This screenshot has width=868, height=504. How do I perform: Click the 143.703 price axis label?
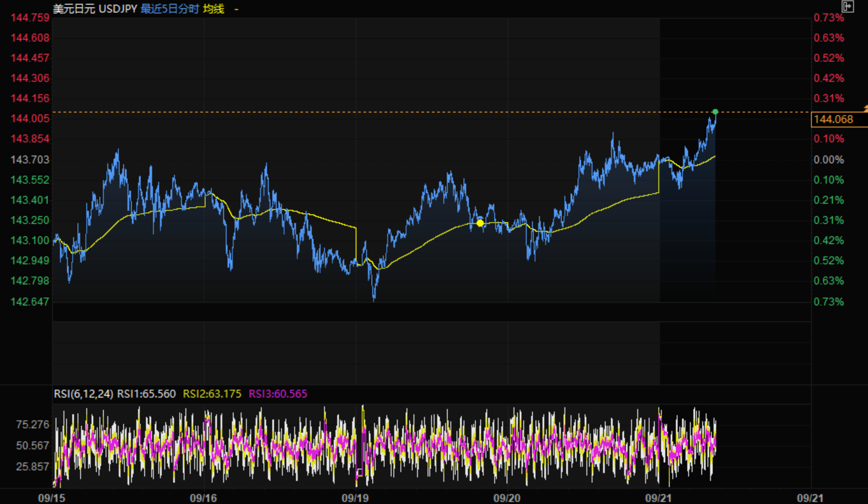click(30, 160)
